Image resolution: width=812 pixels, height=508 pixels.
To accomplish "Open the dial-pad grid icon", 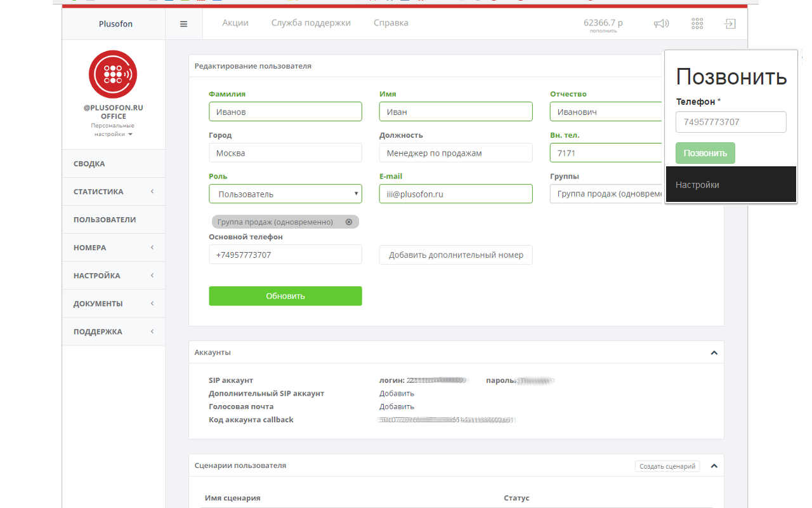I will pyautogui.click(x=697, y=23).
